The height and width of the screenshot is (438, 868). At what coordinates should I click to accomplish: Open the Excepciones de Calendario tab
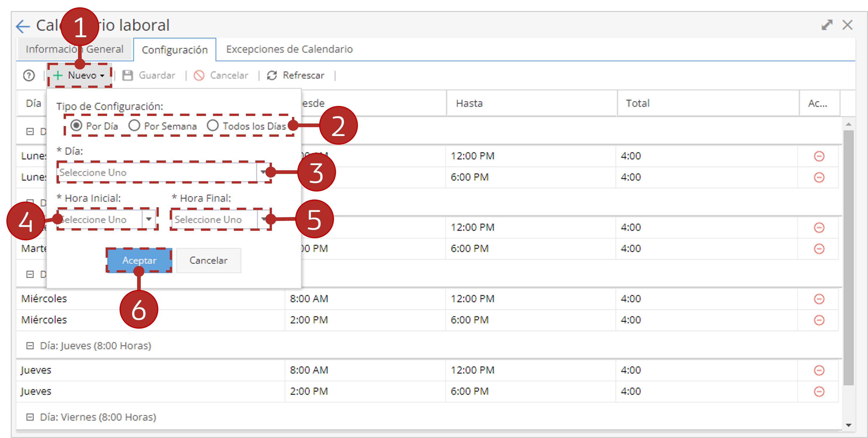289,49
